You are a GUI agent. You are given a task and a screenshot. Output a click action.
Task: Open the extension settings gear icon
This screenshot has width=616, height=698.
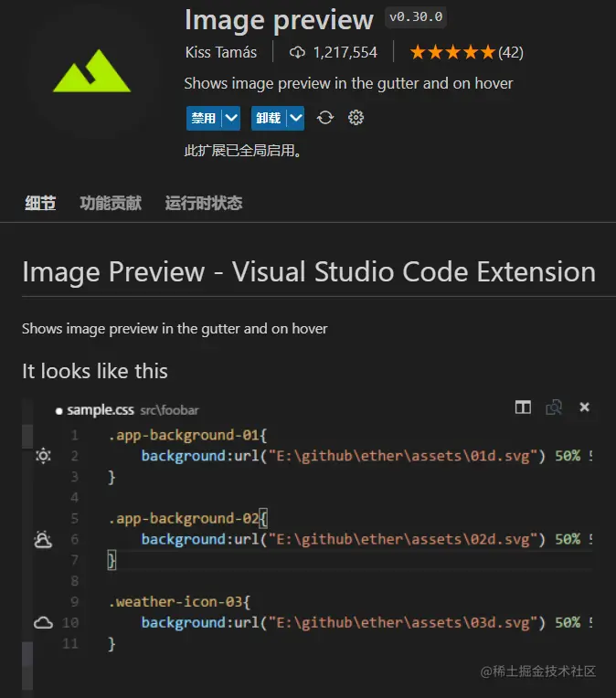[356, 118]
